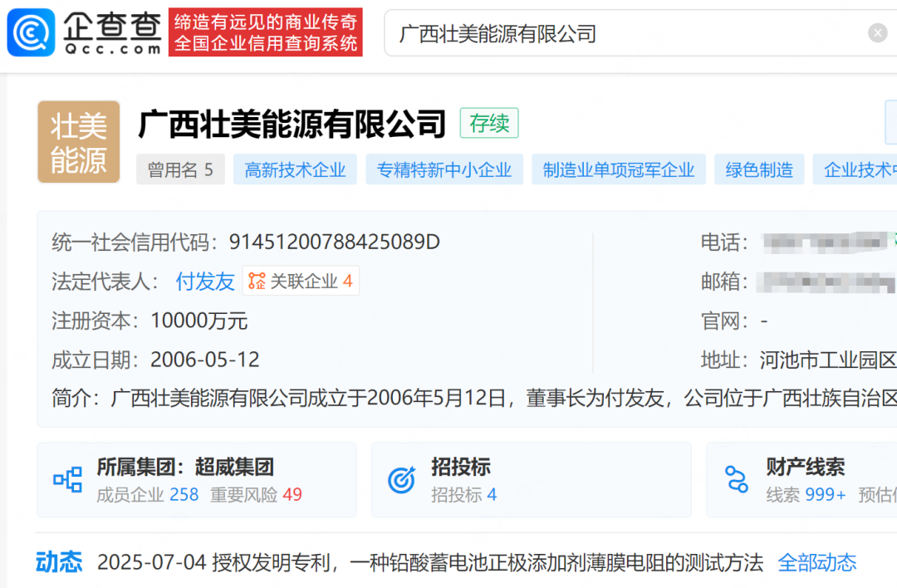This screenshot has width=897, height=588.
Task: Click the 存续 company status badge
Action: point(489,124)
